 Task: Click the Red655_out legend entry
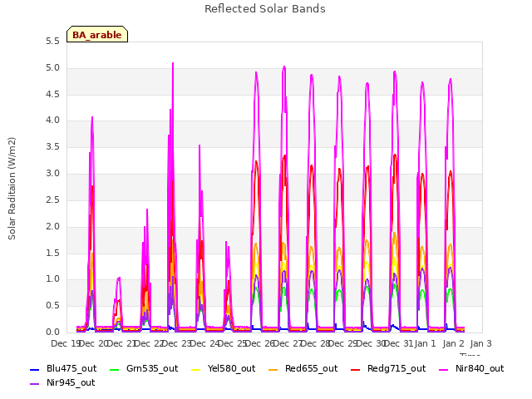click(x=303, y=368)
